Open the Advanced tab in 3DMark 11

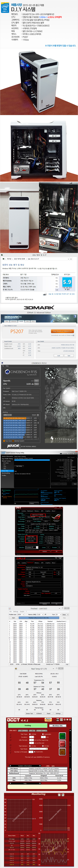14,321
